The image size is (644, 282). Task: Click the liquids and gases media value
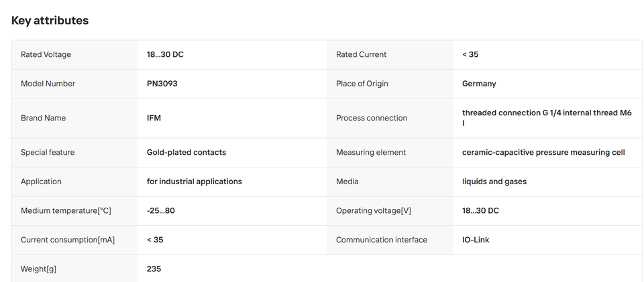(494, 182)
